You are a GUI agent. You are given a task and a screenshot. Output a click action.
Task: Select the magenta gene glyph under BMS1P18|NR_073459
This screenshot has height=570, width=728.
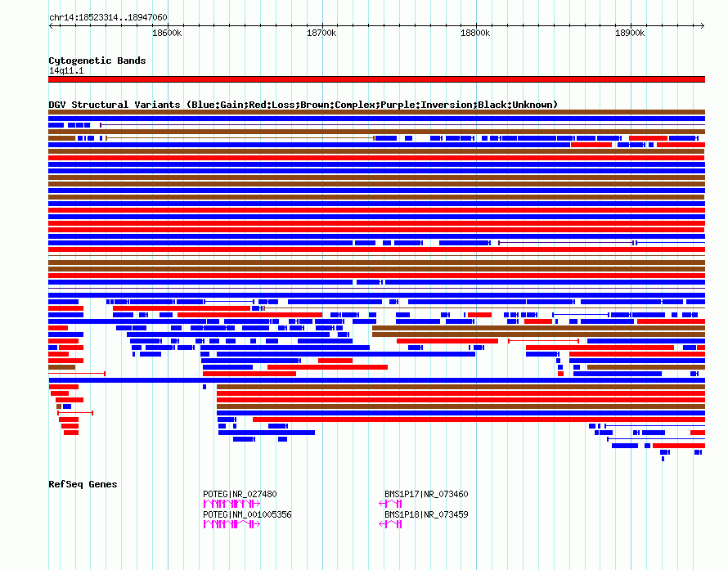coord(390,524)
